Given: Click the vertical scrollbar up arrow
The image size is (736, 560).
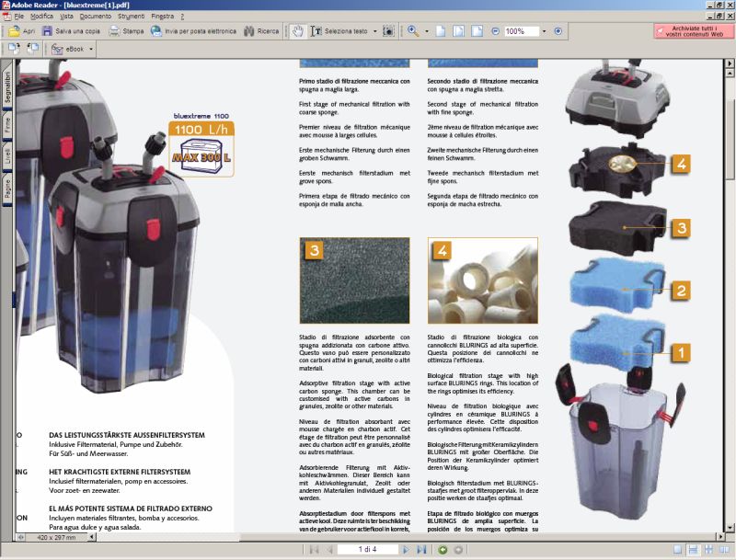Looking at the screenshot, I should click(730, 74).
